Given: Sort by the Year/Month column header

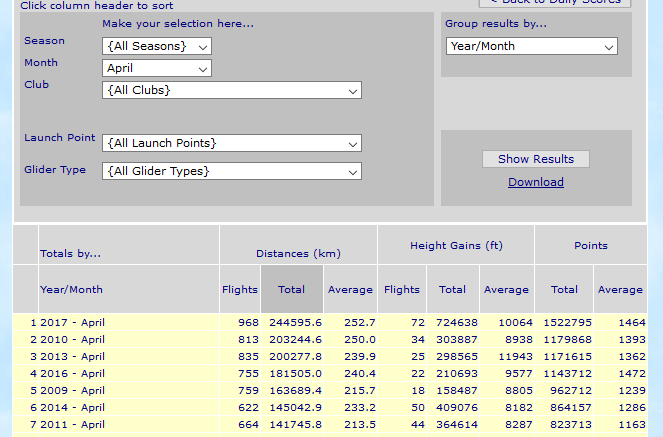Looking at the screenshot, I should pos(71,290).
